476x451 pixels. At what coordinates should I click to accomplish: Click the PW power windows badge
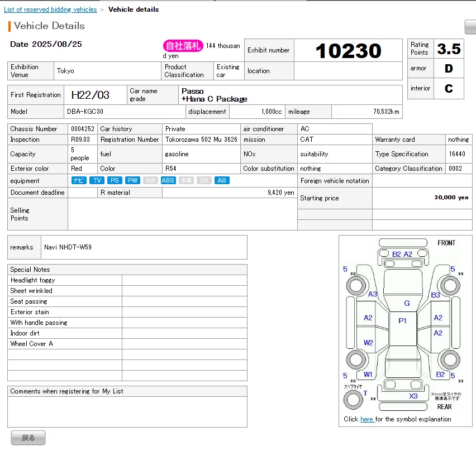tap(132, 180)
